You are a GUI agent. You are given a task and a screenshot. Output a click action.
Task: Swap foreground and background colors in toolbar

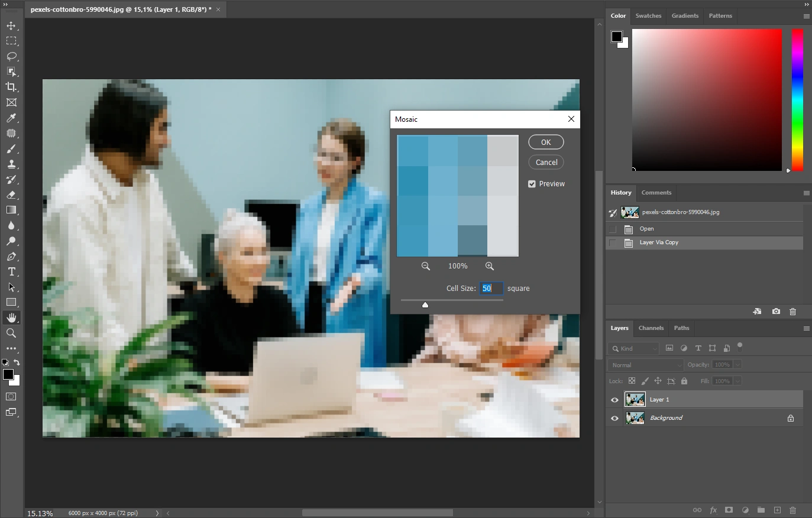[x=17, y=362]
